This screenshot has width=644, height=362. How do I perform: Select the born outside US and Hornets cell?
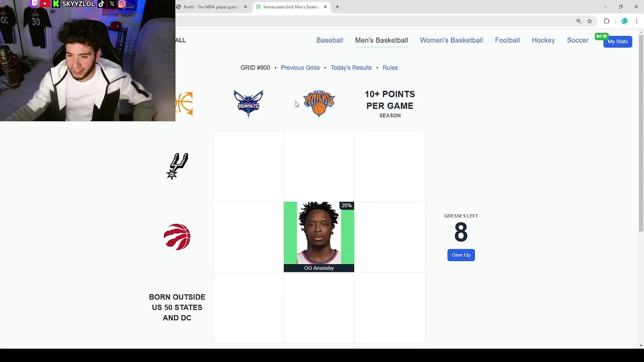[248, 308]
